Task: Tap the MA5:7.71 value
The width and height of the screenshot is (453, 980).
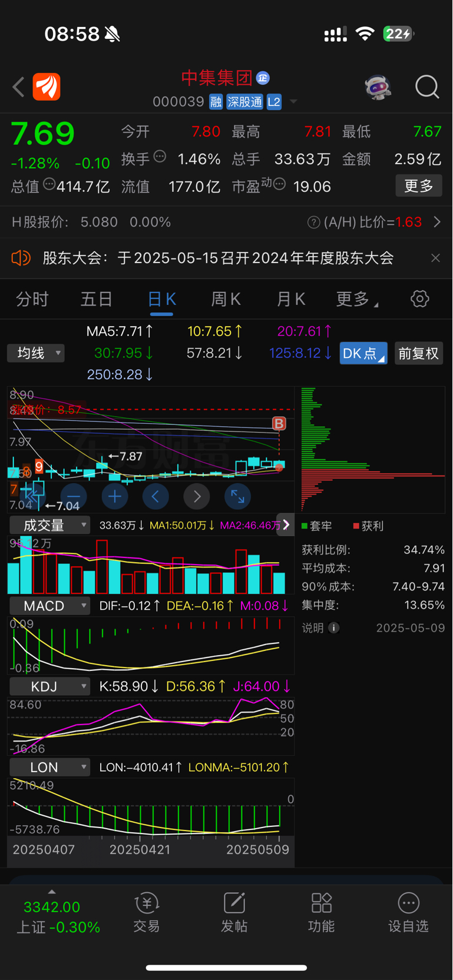Action: 120,331
